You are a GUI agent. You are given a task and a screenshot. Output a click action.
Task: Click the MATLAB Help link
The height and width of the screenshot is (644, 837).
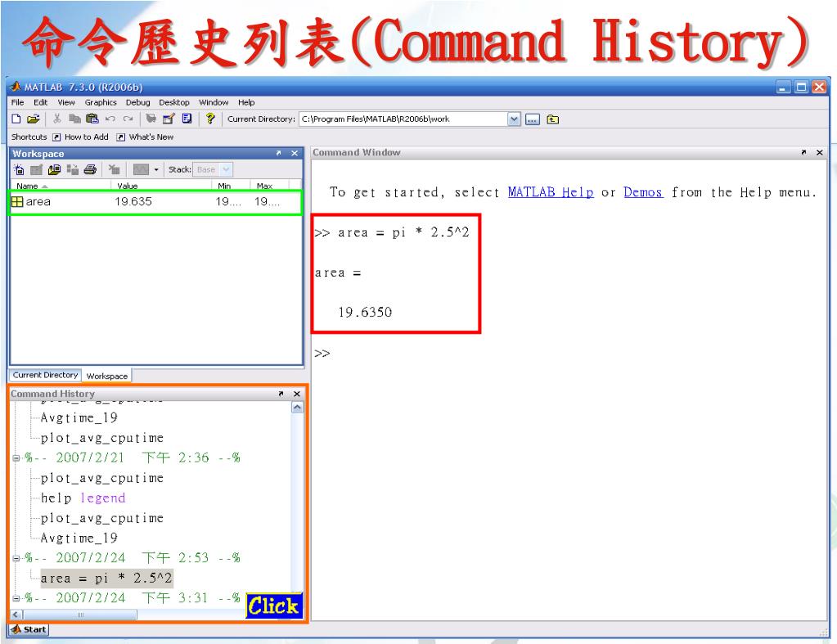click(x=551, y=192)
